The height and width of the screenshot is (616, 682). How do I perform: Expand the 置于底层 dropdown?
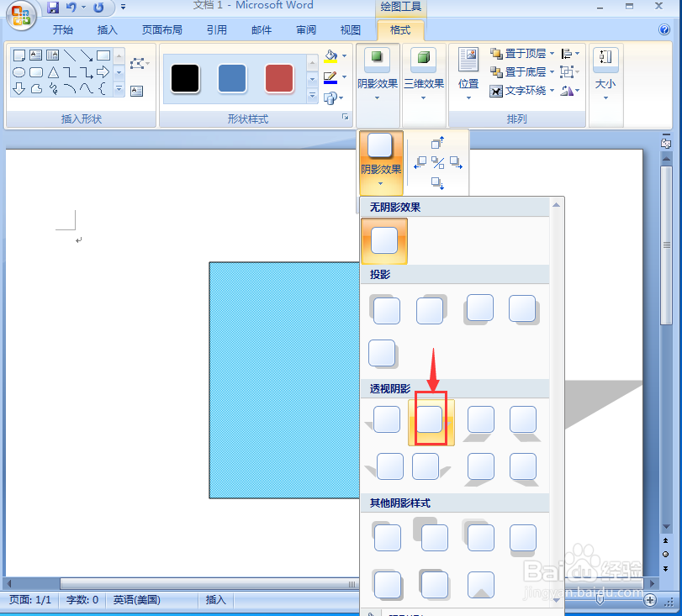pos(552,71)
